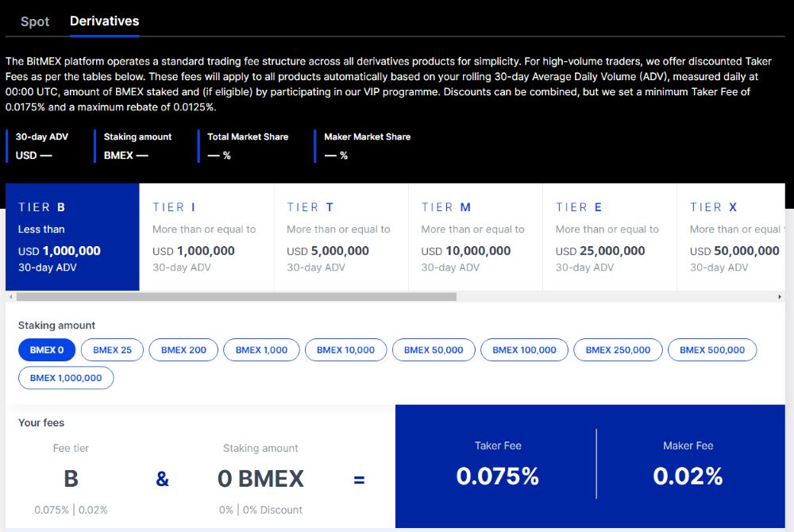Select the Tier B fee card
Image resolution: width=794 pixels, height=532 pixels.
(x=72, y=237)
